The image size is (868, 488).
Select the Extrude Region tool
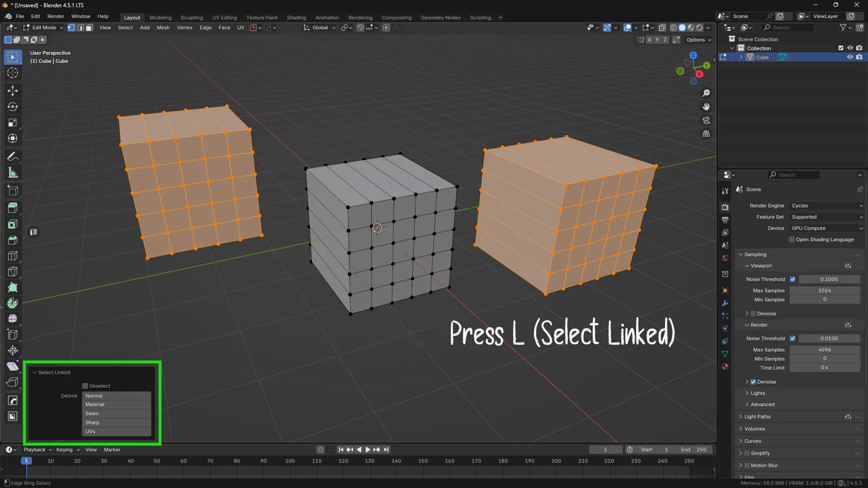coord(12,208)
